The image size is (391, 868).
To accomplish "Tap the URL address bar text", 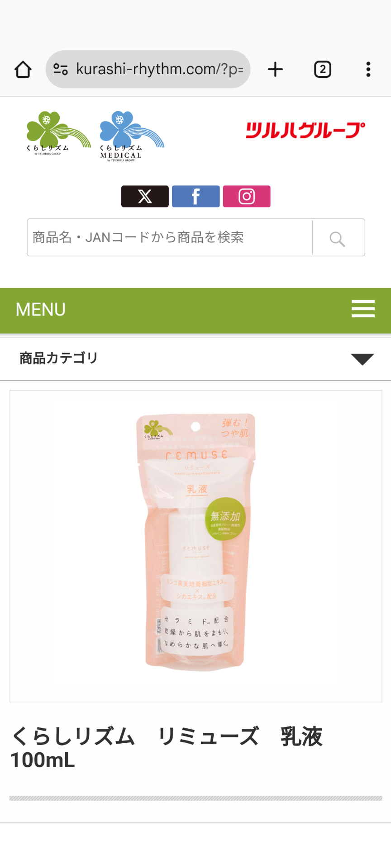I will click(160, 69).
